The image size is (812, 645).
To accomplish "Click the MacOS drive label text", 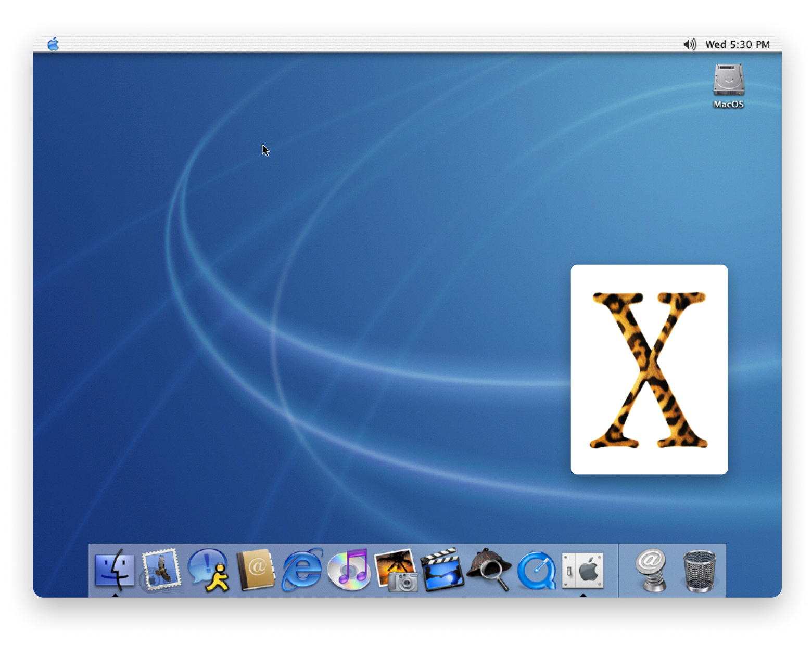I will [728, 104].
